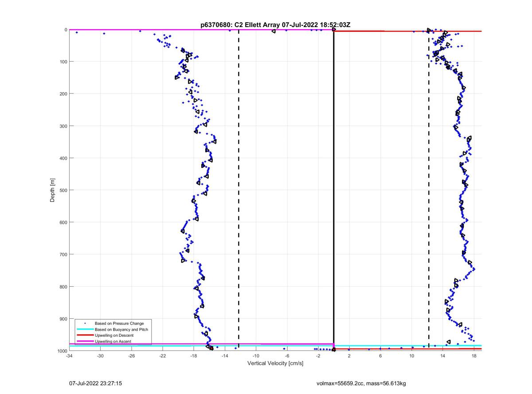Screen dimensions: 532x394
Task: Click x-axis tick label '6'
Action: point(380,356)
